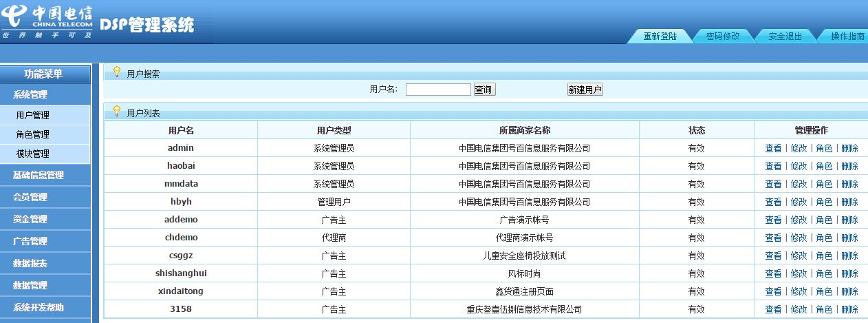The image size is (868, 323).
Task: Open the 重新登陆 tab
Action: [x=660, y=37]
